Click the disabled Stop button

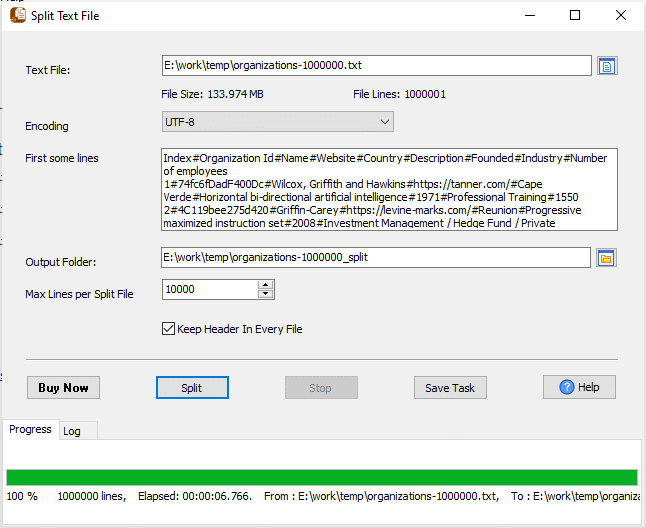click(321, 387)
